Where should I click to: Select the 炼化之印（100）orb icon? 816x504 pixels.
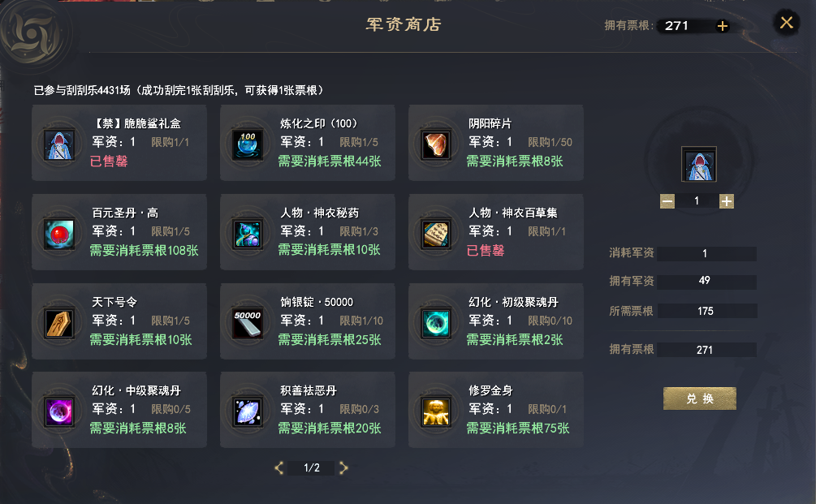click(247, 144)
